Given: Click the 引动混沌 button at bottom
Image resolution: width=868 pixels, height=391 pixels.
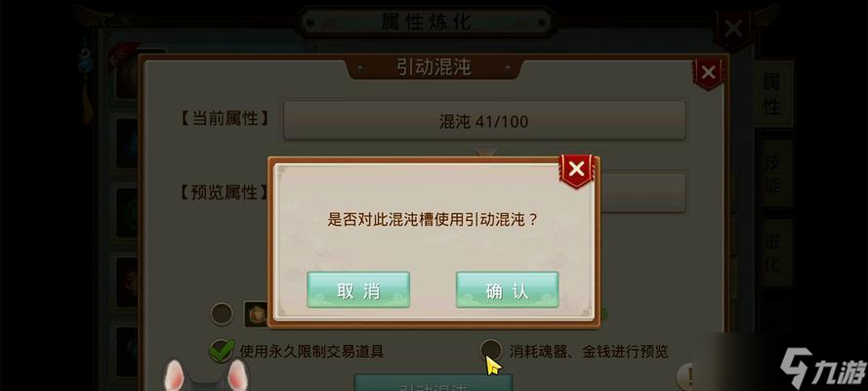Looking at the screenshot, I should 434,383.
